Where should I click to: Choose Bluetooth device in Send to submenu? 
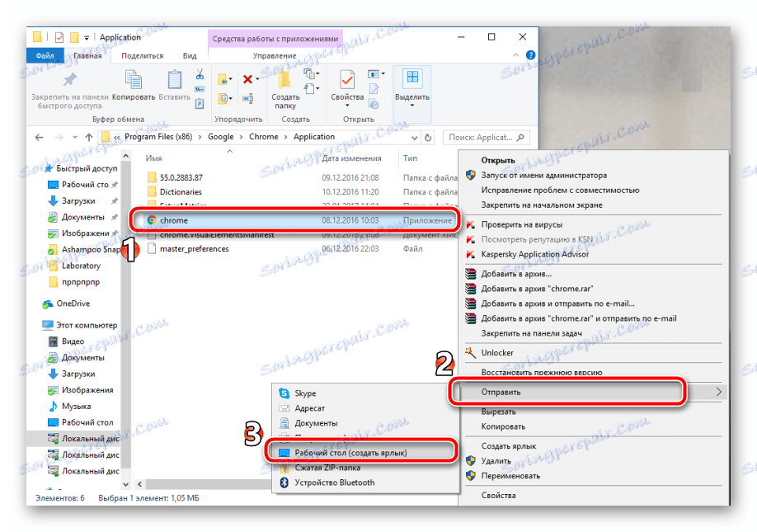pos(365,483)
